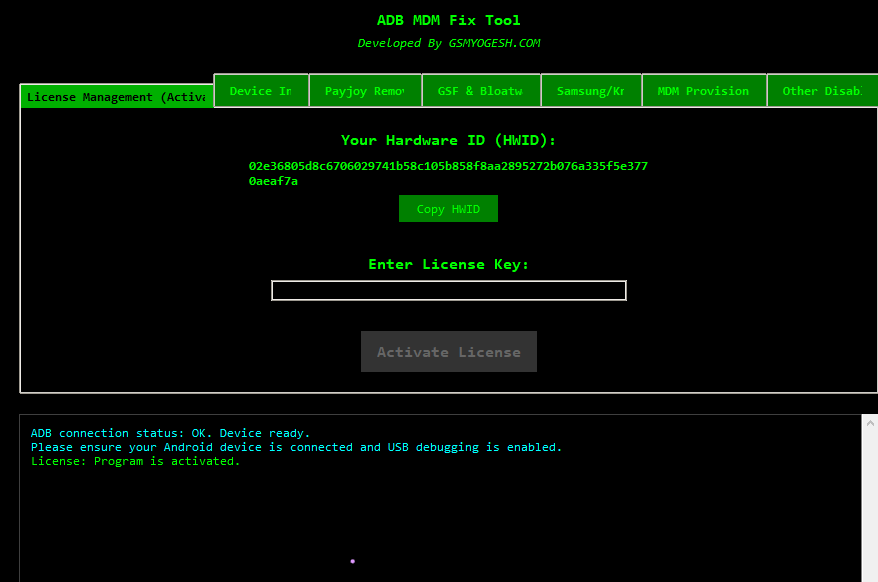Open the MDM Provision tab
Viewport: 878px width, 582px height.
[x=703, y=91]
